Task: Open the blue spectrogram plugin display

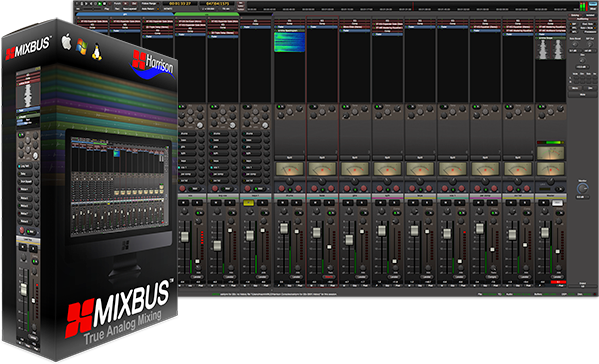Action: pyautogui.click(x=290, y=42)
